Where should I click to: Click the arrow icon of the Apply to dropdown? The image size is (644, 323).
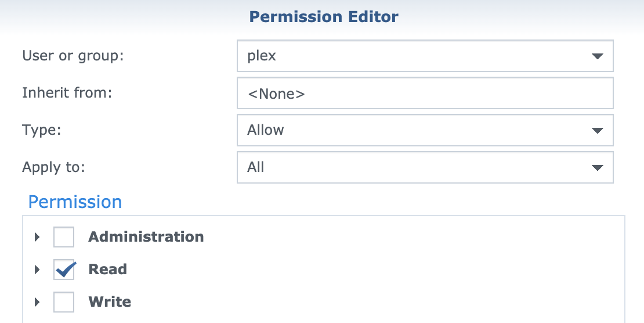click(x=597, y=168)
